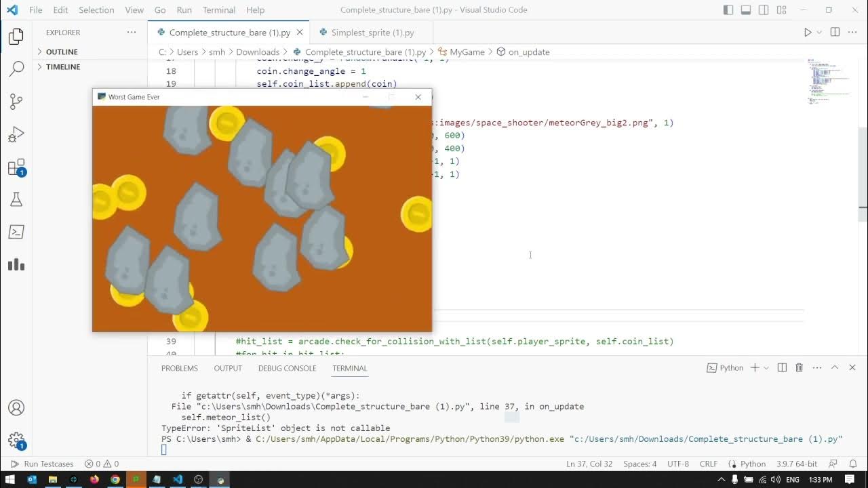Open the Help menu
The width and height of the screenshot is (868, 488).
[x=256, y=10]
